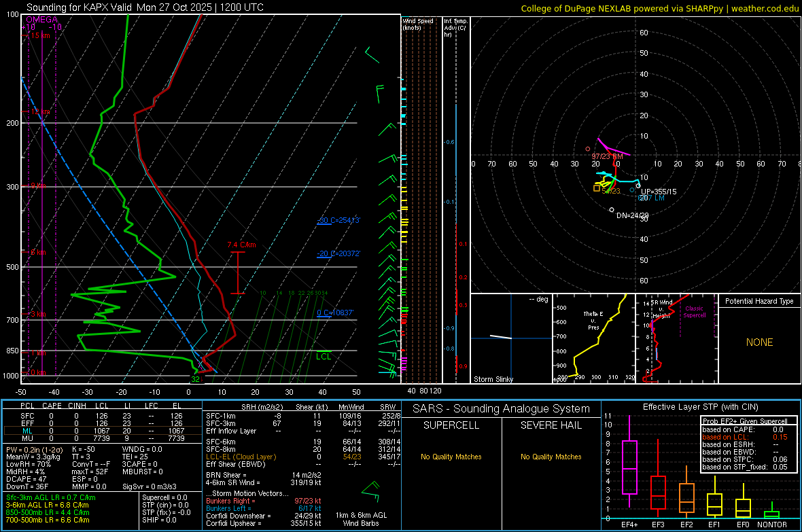
Task: Click the Theta-E v. Pres label
Action: click(593, 320)
